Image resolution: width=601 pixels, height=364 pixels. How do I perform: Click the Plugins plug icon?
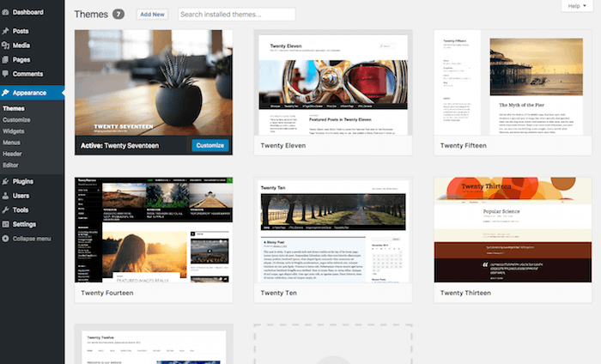(x=5, y=181)
